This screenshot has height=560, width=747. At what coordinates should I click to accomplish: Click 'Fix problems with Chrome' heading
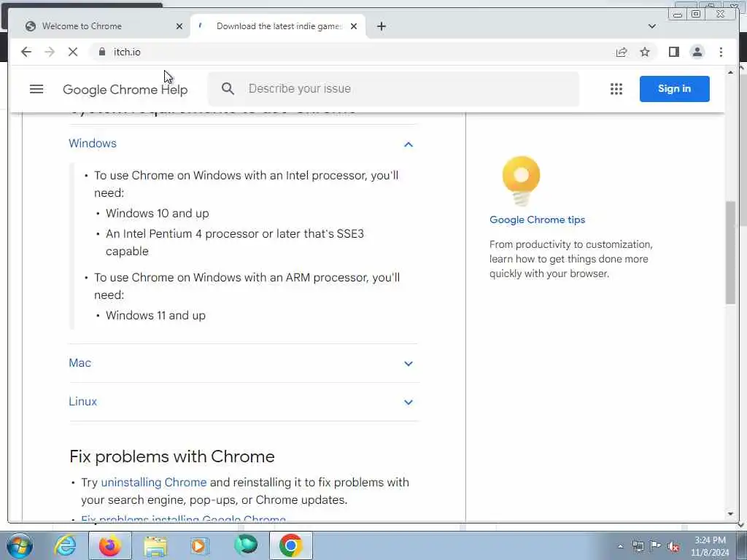172,456
